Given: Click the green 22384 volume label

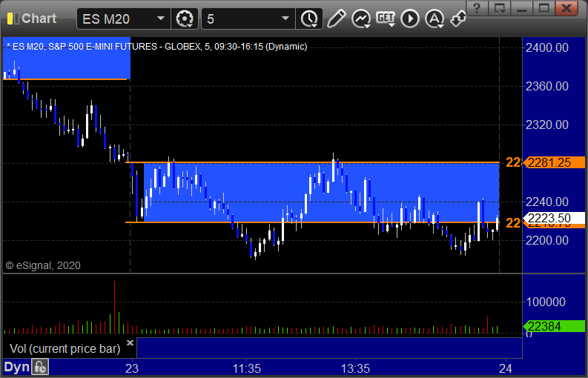Looking at the screenshot, I should pos(554,326).
